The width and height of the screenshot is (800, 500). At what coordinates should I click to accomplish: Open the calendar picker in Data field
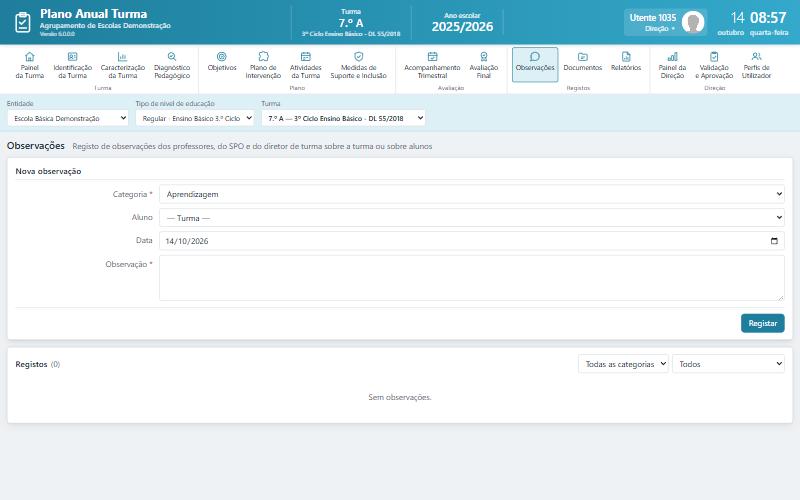coord(774,241)
